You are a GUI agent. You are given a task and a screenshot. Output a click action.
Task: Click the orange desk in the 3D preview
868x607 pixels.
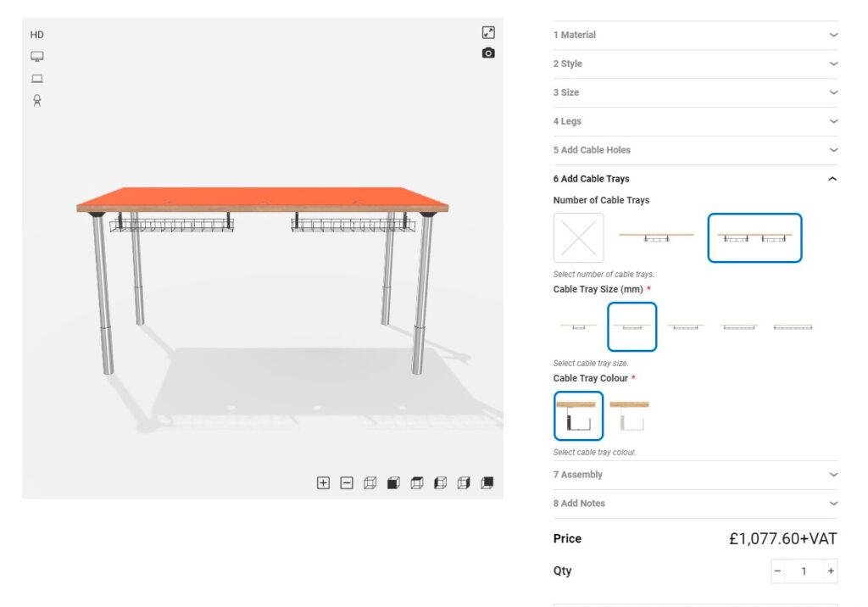point(263,281)
